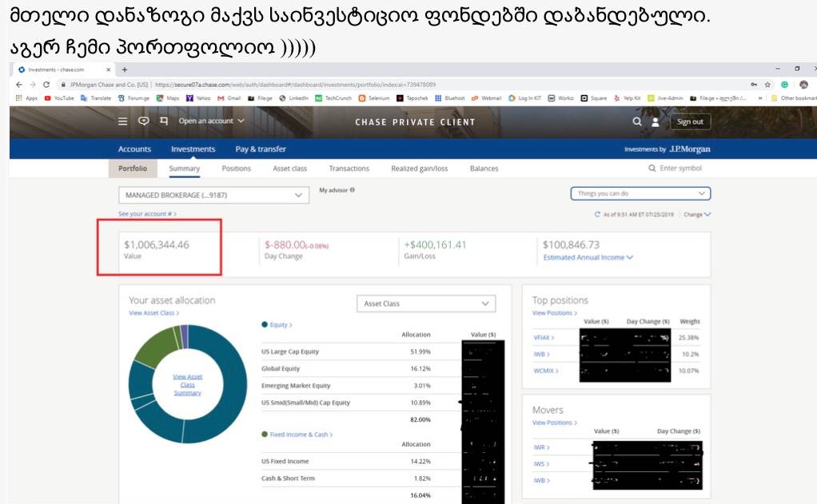
Task: Open Gmail bookmark
Action: pos(229,98)
